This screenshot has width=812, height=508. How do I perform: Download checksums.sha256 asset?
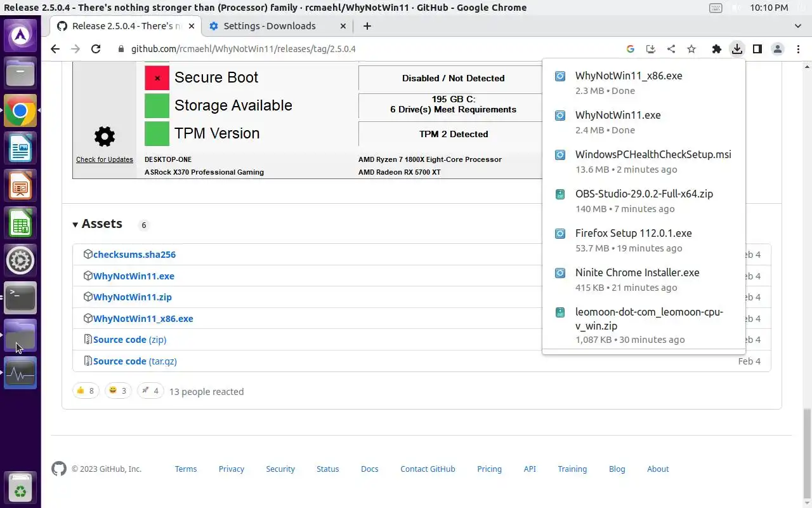pos(134,254)
